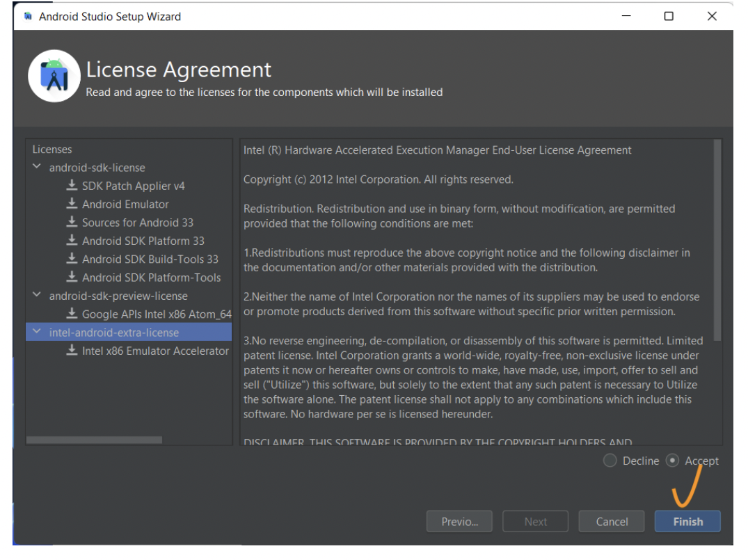Click the download icon beside Android Emulator
Image resolution: width=748 pixels, height=560 pixels.
coord(72,204)
